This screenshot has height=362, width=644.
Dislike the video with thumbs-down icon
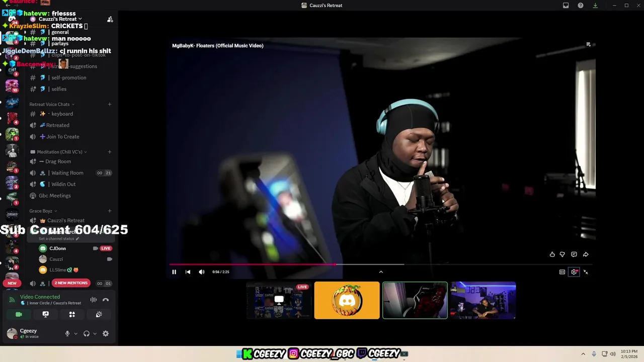[x=562, y=254]
